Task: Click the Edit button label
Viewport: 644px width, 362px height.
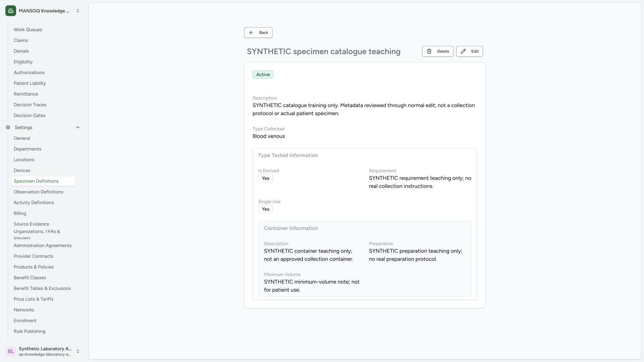Action: [x=475, y=51]
